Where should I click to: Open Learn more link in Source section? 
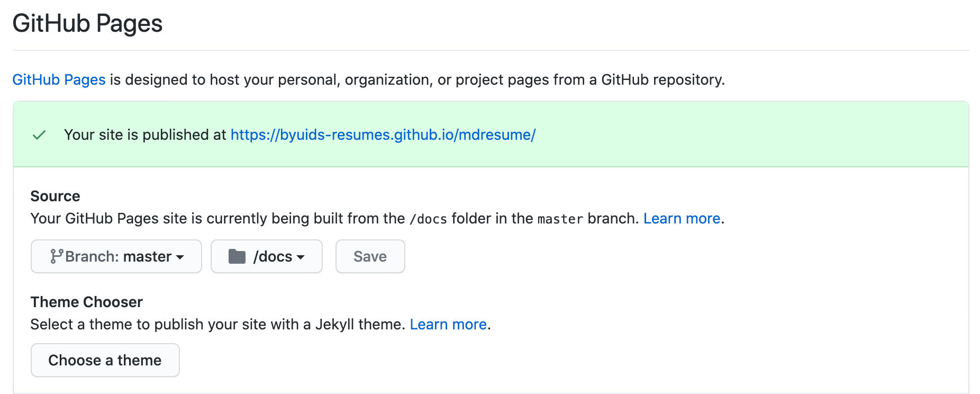click(682, 218)
